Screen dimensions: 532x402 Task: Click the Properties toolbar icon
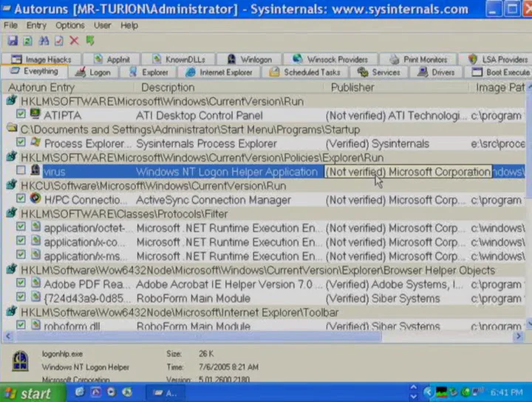[x=58, y=41]
